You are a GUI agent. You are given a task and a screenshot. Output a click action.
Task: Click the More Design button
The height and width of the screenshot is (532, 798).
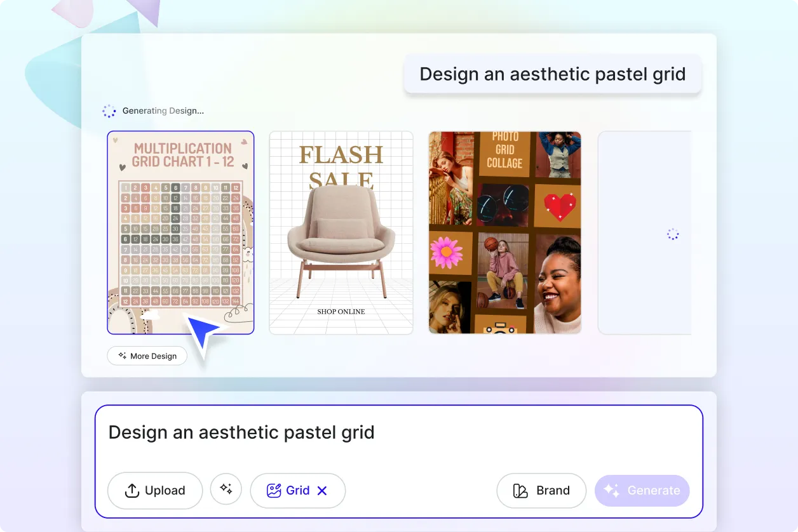[x=147, y=356]
